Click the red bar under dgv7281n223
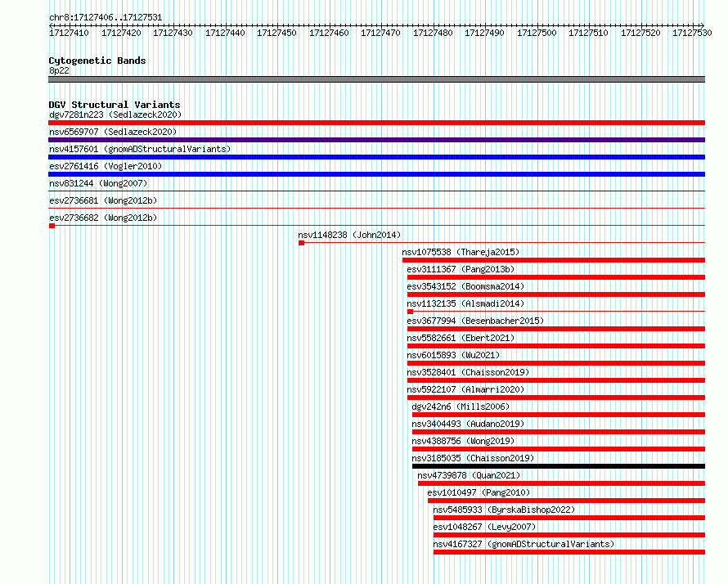 [376, 123]
